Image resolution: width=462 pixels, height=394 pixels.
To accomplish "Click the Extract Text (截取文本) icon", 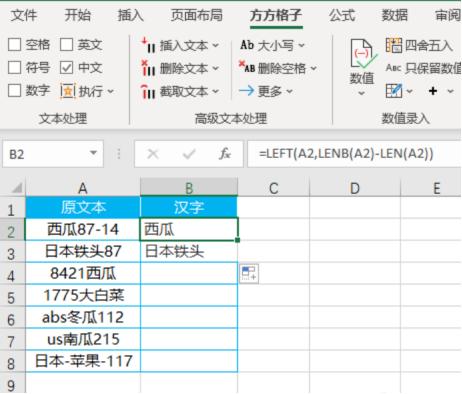I will (x=148, y=91).
